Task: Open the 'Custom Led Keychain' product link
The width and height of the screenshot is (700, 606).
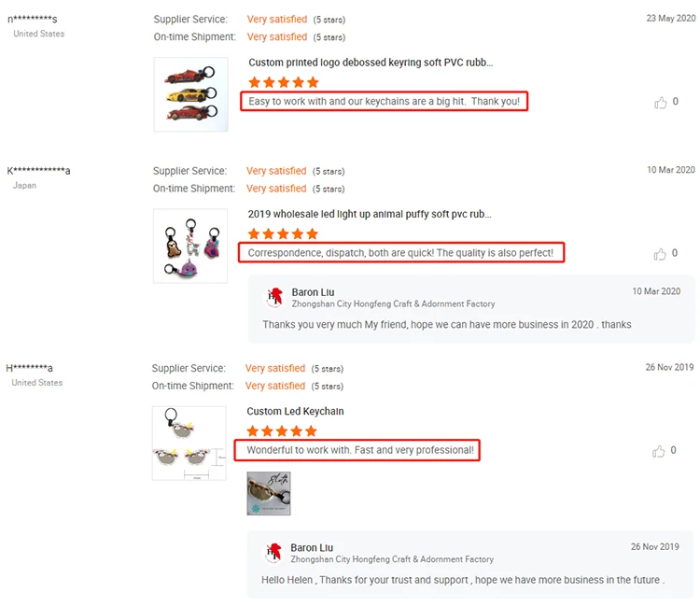Action: point(295,411)
